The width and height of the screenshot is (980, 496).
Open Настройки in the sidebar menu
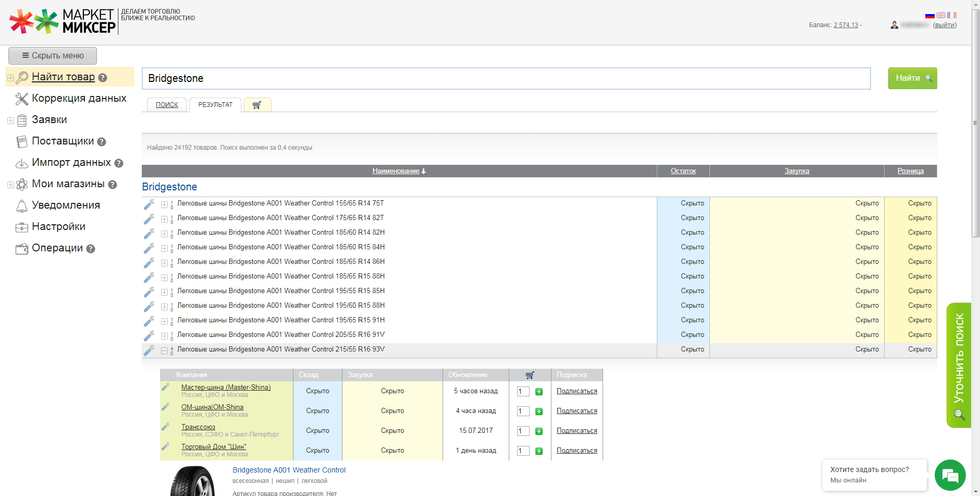pyautogui.click(x=58, y=227)
